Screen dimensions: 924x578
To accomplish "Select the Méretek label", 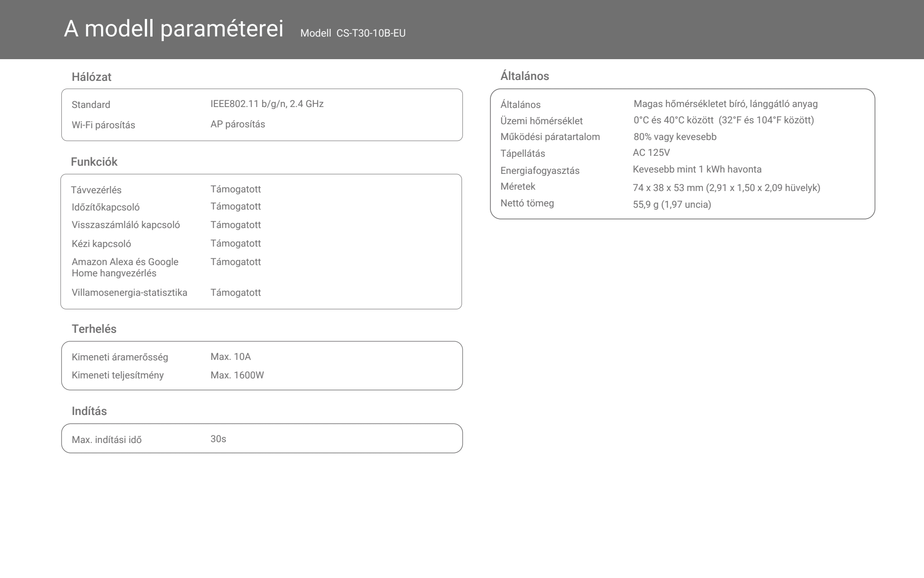I will pyautogui.click(x=517, y=186).
